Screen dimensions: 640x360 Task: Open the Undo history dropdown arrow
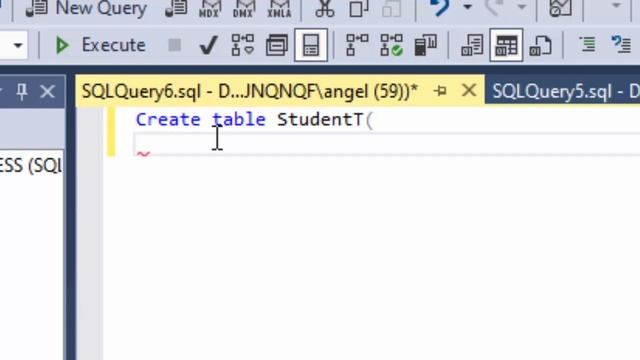click(467, 7)
